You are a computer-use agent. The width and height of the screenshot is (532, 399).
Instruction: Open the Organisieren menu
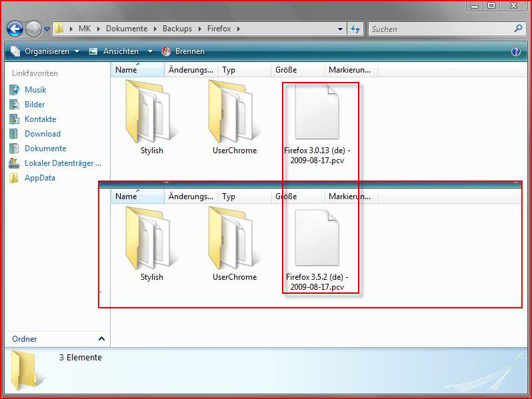click(x=45, y=51)
